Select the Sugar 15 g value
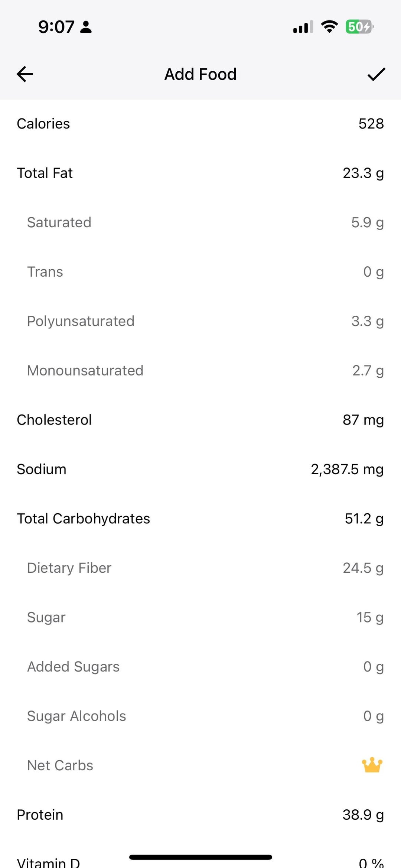 (369, 618)
